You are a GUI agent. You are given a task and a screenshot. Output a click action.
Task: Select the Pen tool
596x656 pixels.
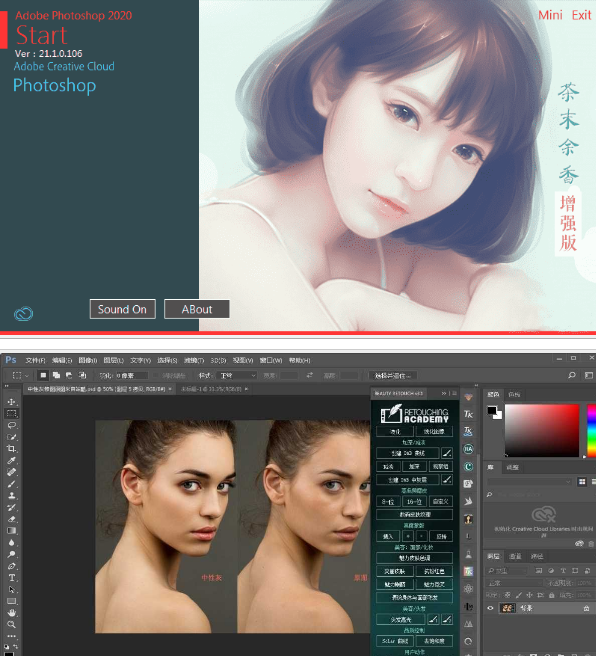coord(11,566)
